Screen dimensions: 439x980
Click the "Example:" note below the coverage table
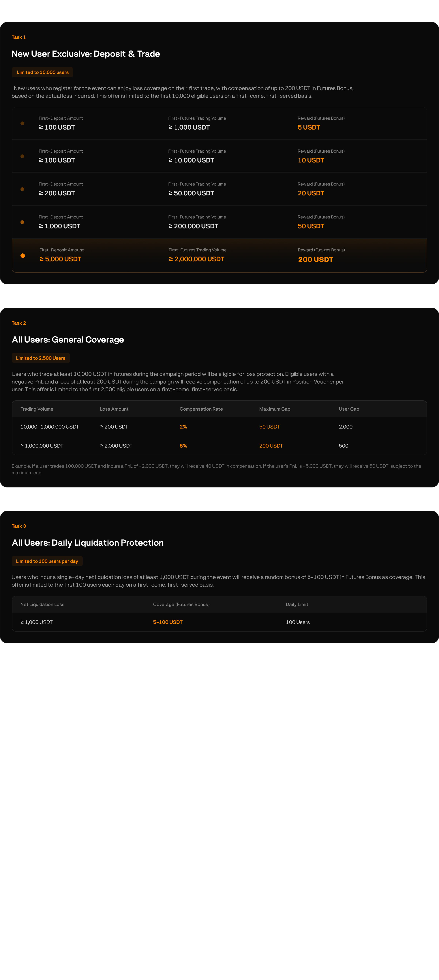click(216, 470)
